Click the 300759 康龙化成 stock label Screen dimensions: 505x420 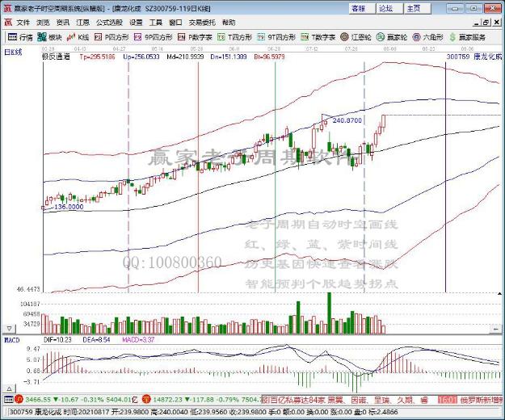(x=474, y=57)
